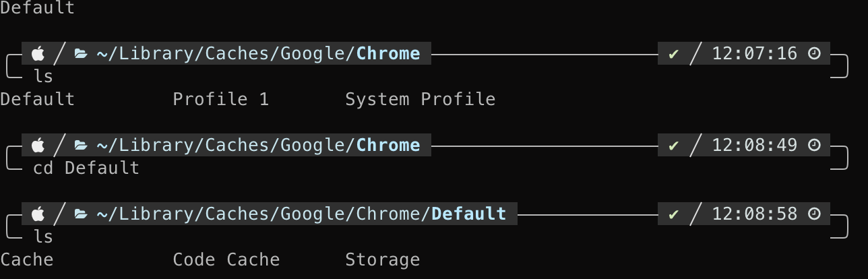Viewport: 868px width, 279px height.
Task: Click the green checkmark next to 12:07:16
Action: (x=673, y=53)
